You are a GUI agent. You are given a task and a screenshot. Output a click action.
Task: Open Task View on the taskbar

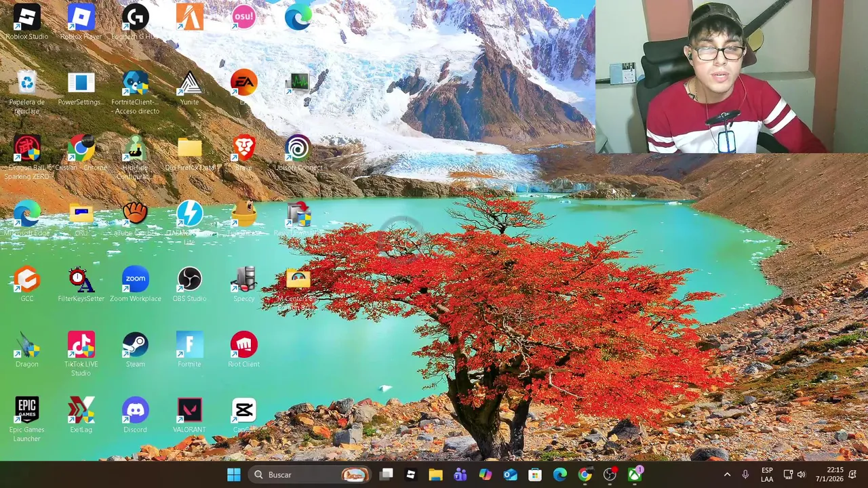(x=386, y=474)
